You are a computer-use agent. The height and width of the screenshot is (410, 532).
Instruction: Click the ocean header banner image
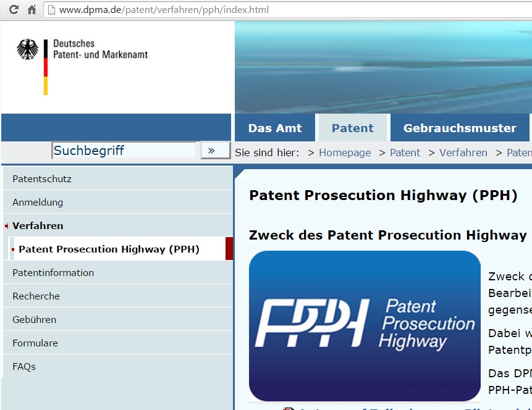pyautogui.click(x=383, y=67)
